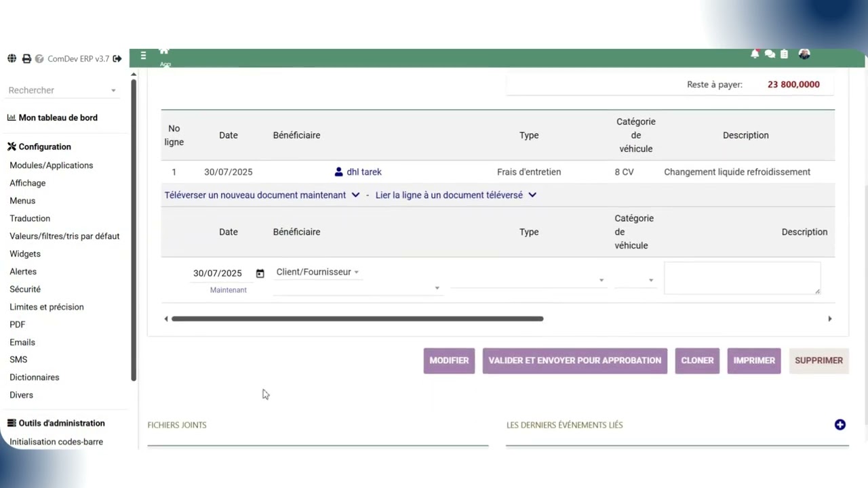868x488 pixels.
Task: Open the chat messages icon
Action: [770, 54]
